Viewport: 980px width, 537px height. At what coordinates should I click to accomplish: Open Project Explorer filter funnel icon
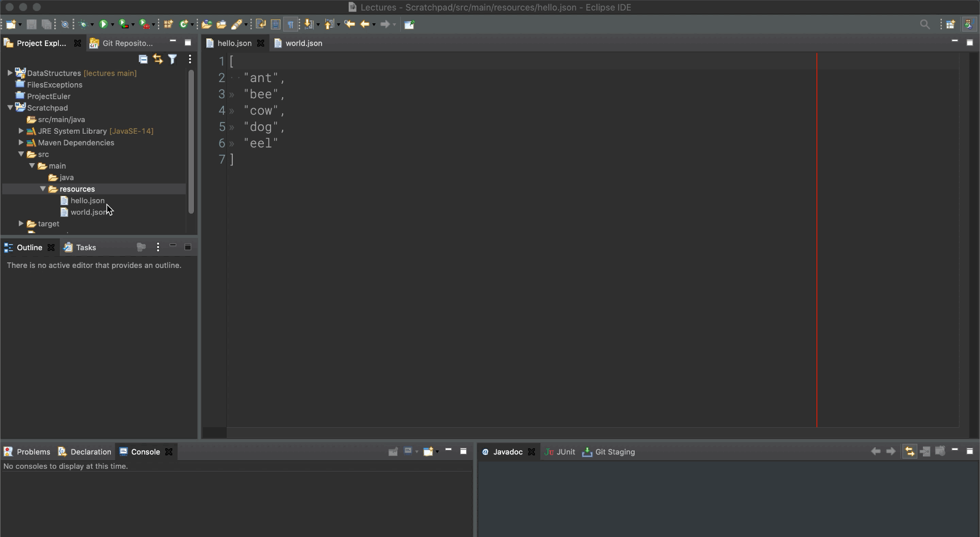coord(172,59)
